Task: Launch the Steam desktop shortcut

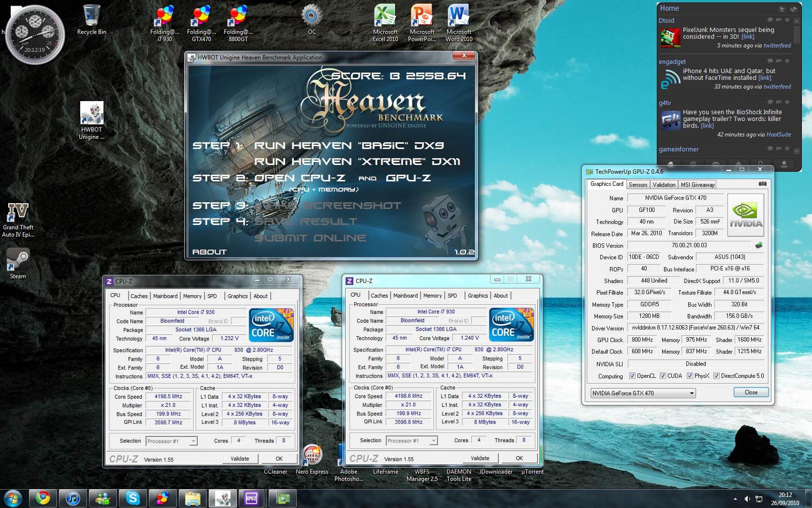Action: point(18,263)
